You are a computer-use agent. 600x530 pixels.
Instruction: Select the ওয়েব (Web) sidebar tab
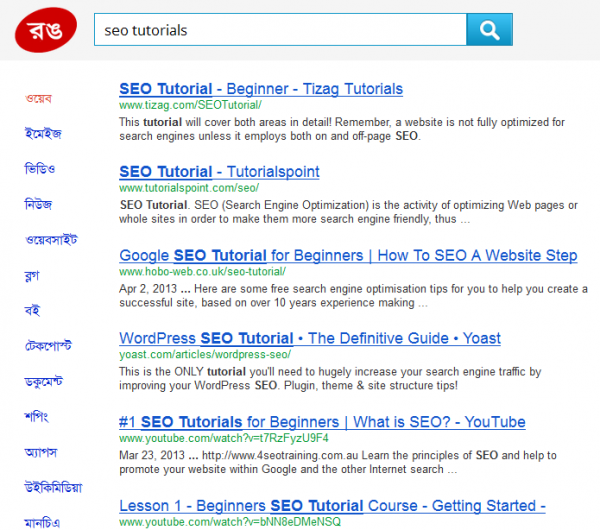38,99
